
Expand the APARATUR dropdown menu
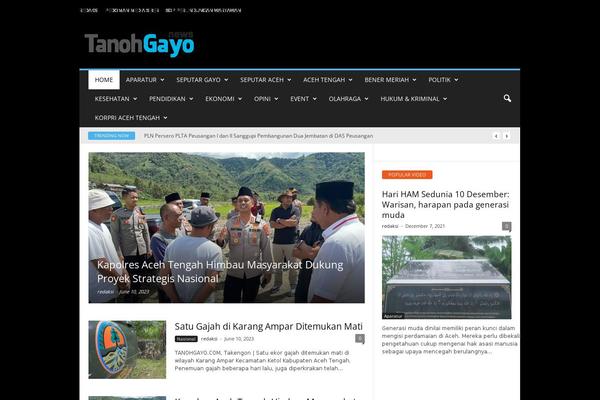pyautogui.click(x=145, y=80)
